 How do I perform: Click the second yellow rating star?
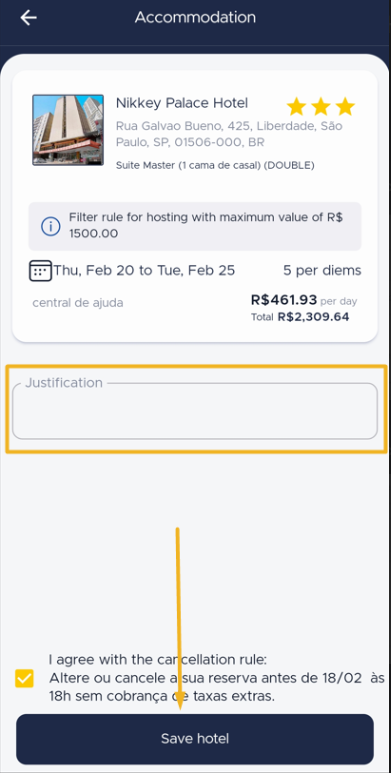coord(321,106)
